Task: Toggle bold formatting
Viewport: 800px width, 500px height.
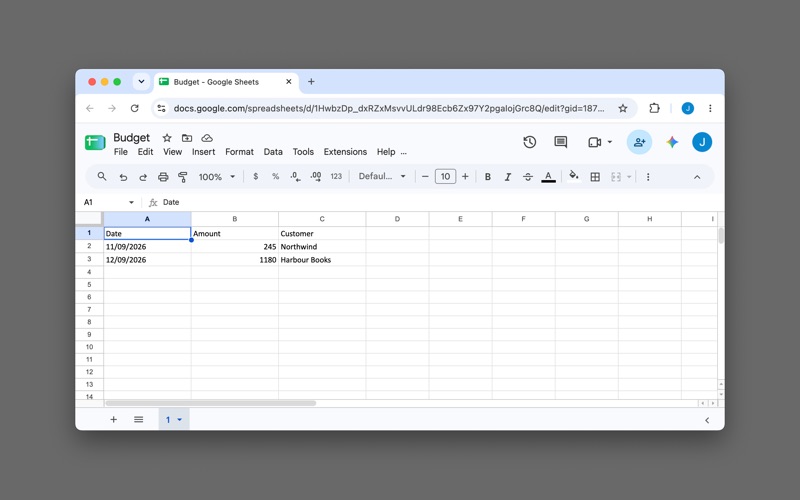Action: (488, 177)
